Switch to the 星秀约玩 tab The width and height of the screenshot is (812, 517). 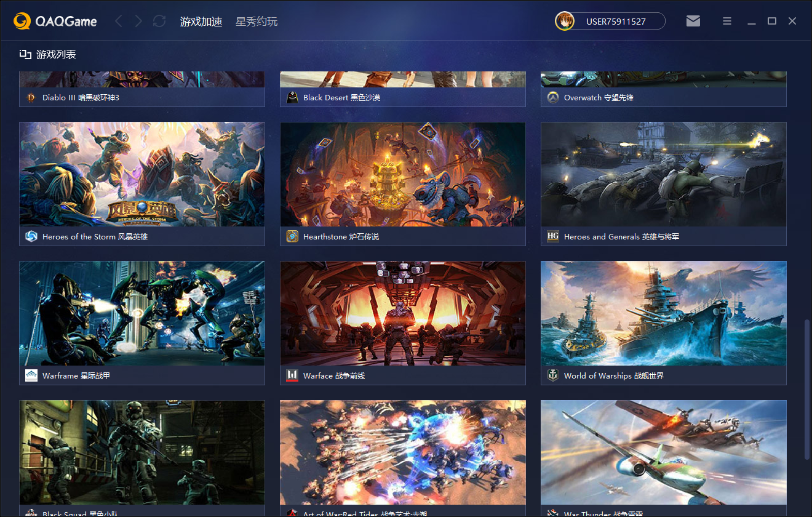coord(257,20)
